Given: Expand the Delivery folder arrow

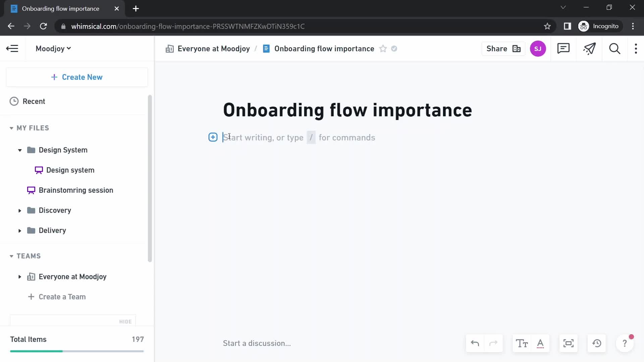Looking at the screenshot, I should [x=20, y=231].
